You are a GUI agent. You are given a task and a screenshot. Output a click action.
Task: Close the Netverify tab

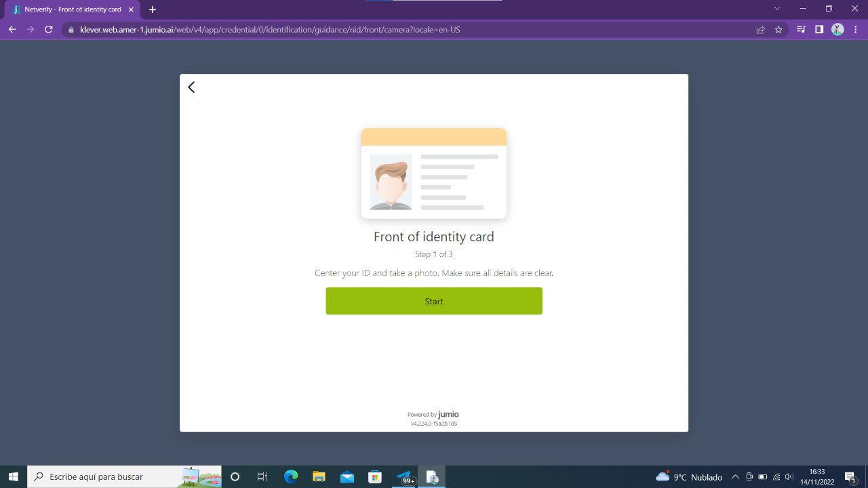[132, 9]
